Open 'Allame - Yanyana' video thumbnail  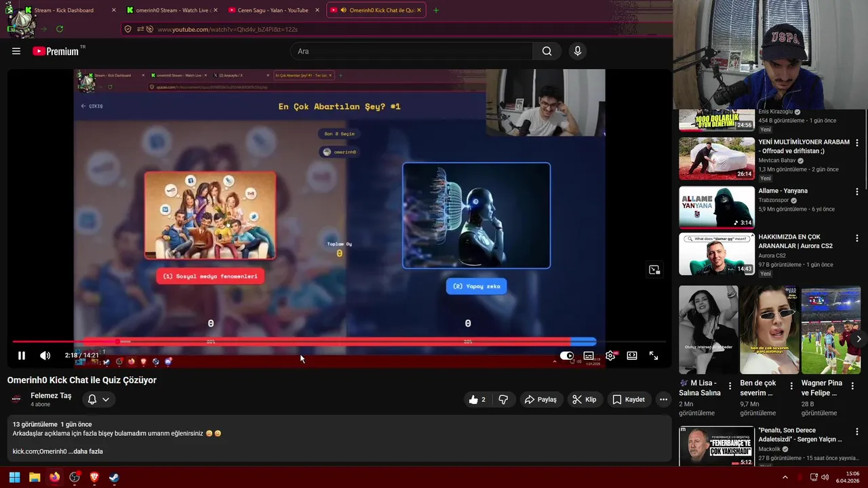click(717, 207)
